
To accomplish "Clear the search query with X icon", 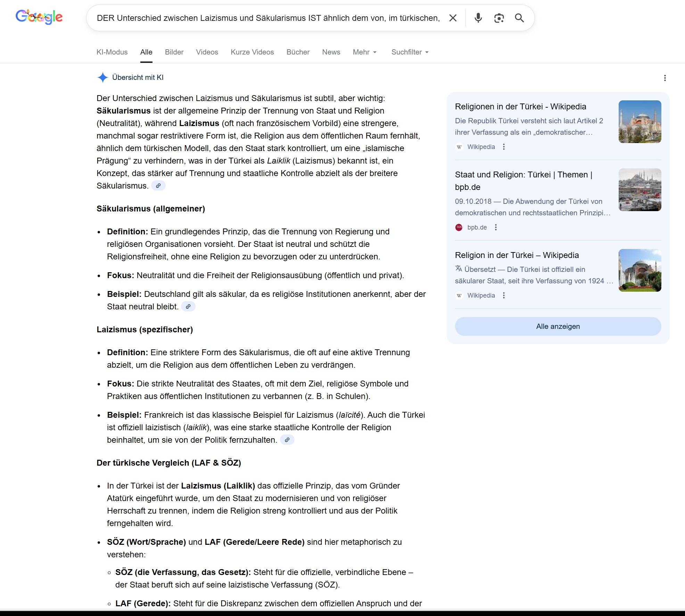I will 453,18.
